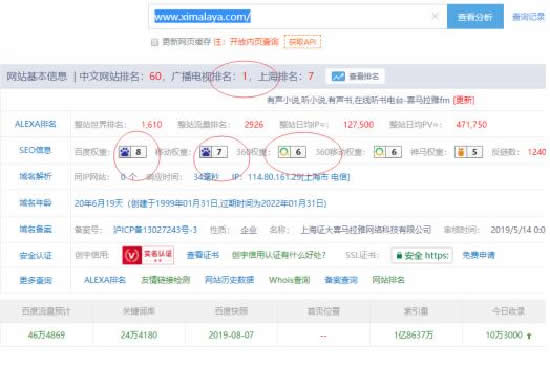Open the 安全认证 row label

35,255
